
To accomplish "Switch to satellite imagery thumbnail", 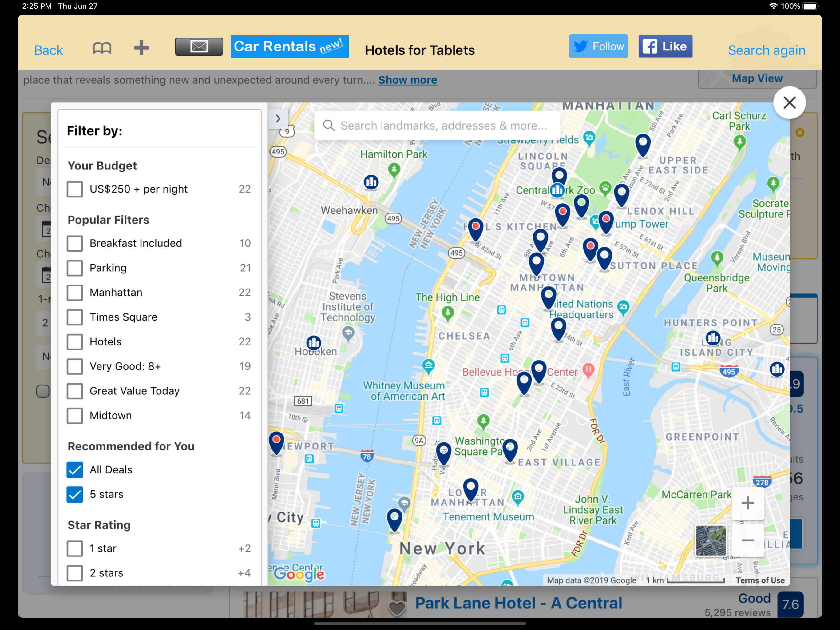I will point(711,541).
